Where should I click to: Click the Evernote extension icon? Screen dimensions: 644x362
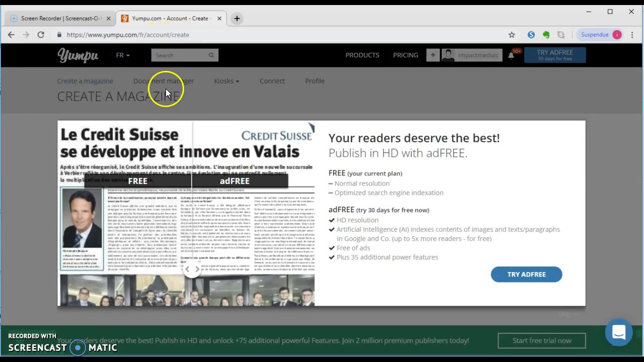point(546,35)
